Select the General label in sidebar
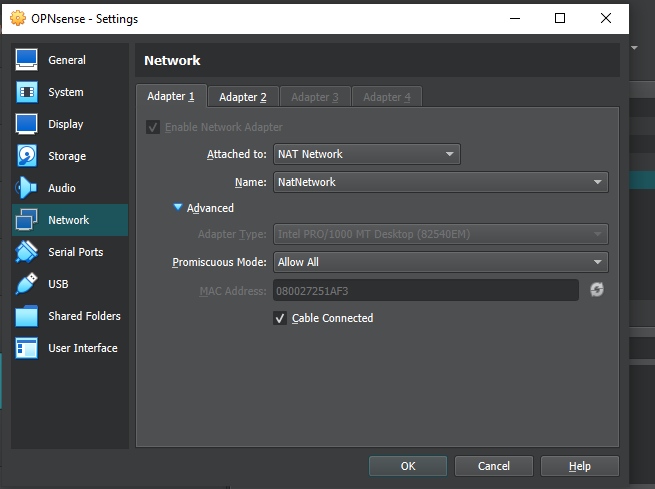The height and width of the screenshot is (489, 655). 67,60
